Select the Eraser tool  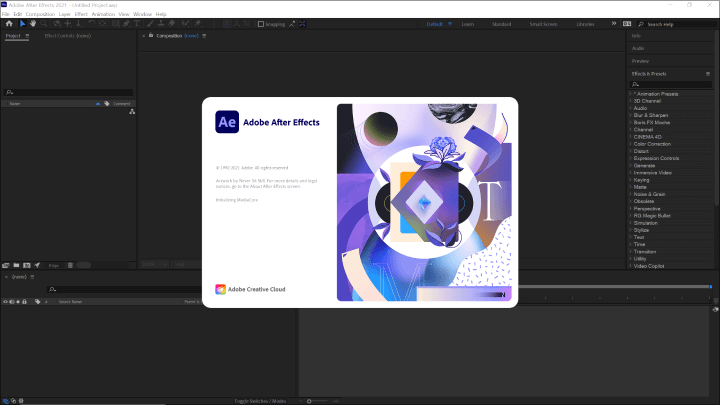tap(172, 23)
